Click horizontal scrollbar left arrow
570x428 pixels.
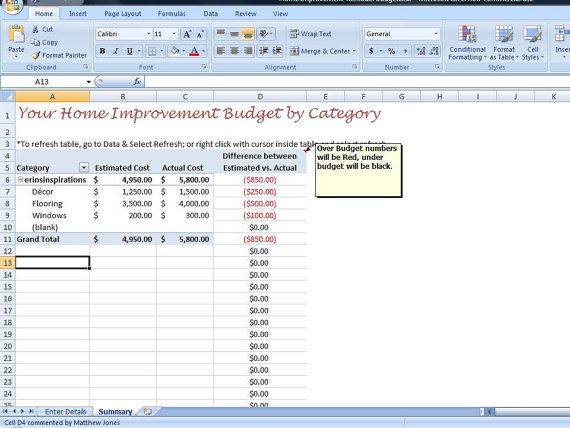(489, 411)
